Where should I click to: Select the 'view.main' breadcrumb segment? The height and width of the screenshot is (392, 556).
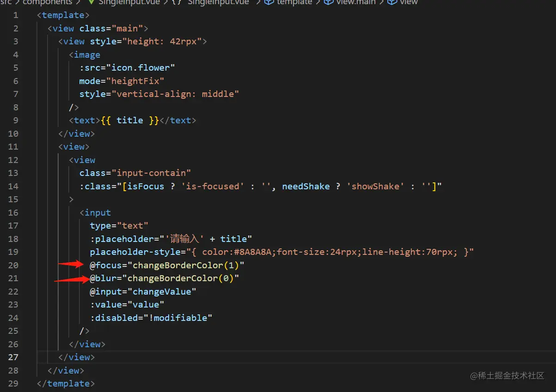[x=357, y=2]
